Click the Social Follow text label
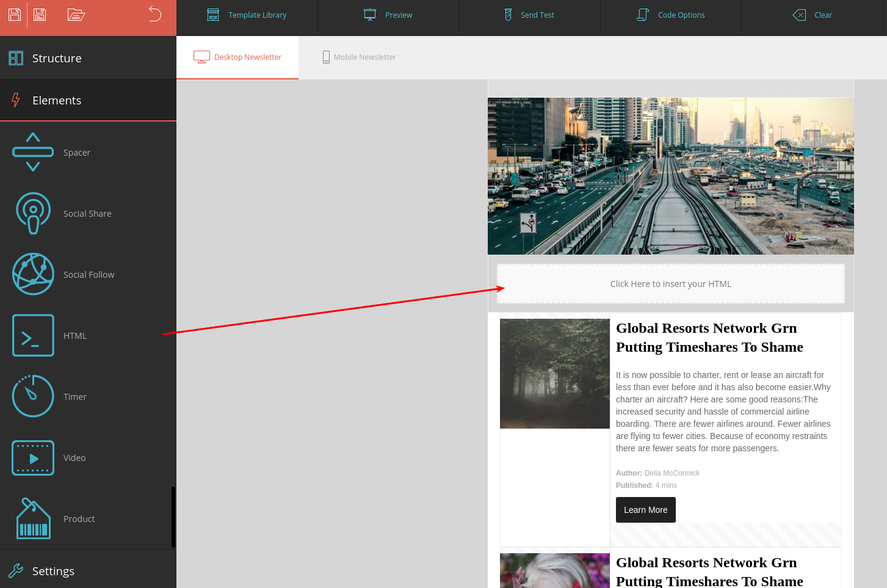This screenshot has height=588, width=887. pyautogui.click(x=89, y=275)
